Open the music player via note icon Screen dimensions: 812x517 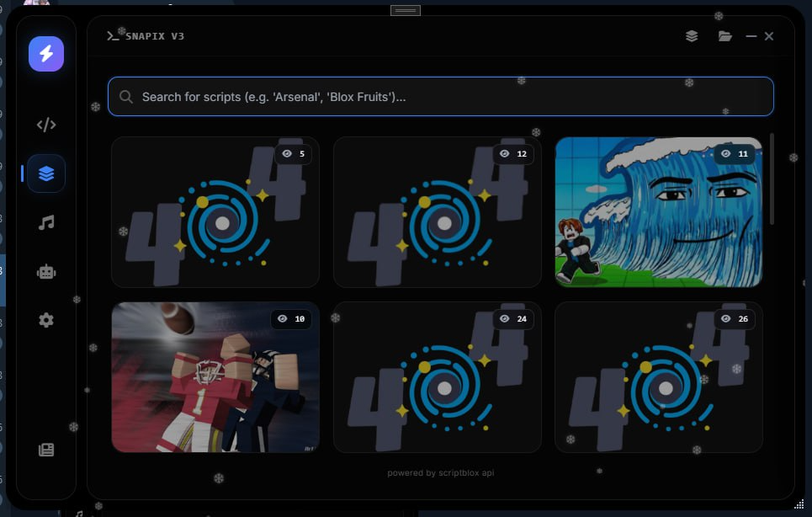(45, 222)
